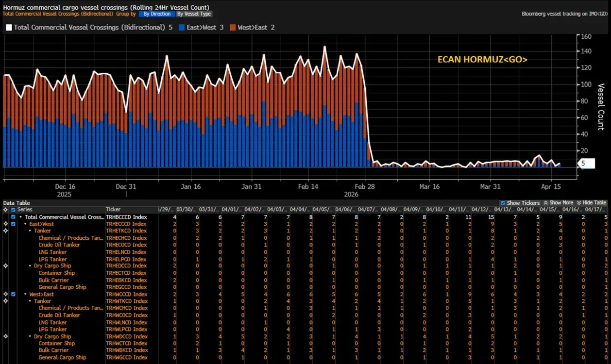Click the diamond icon beside the West>East row

pos(5,294)
